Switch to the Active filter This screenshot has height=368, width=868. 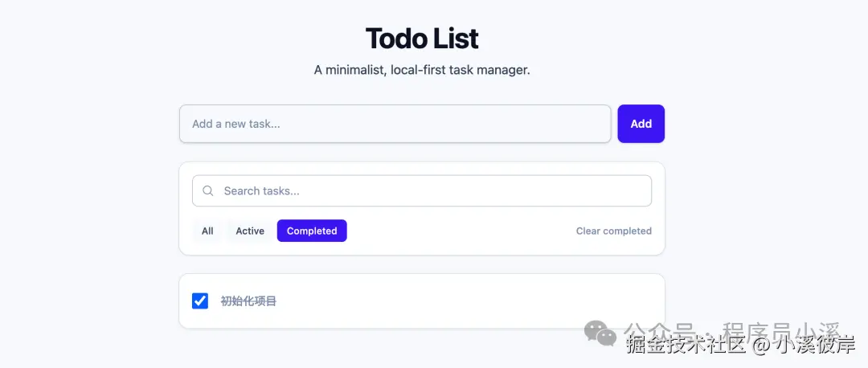(250, 231)
